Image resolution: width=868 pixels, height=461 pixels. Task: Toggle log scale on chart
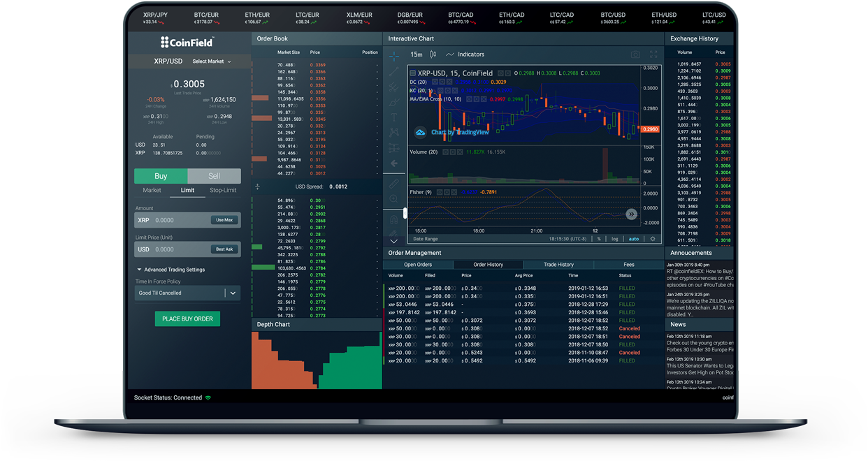[614, 239]
